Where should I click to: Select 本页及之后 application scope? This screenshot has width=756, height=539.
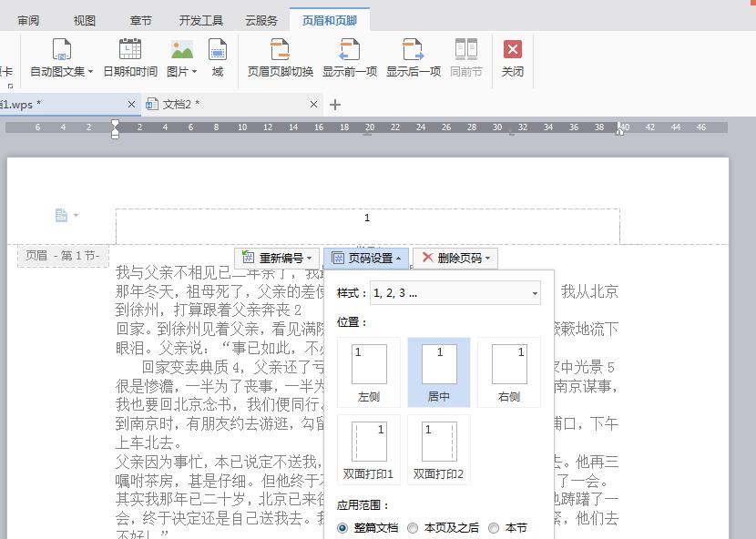[x=415, y=527]
